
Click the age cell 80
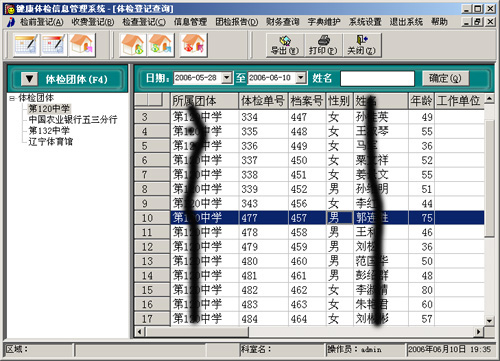[x=421, y=290]
